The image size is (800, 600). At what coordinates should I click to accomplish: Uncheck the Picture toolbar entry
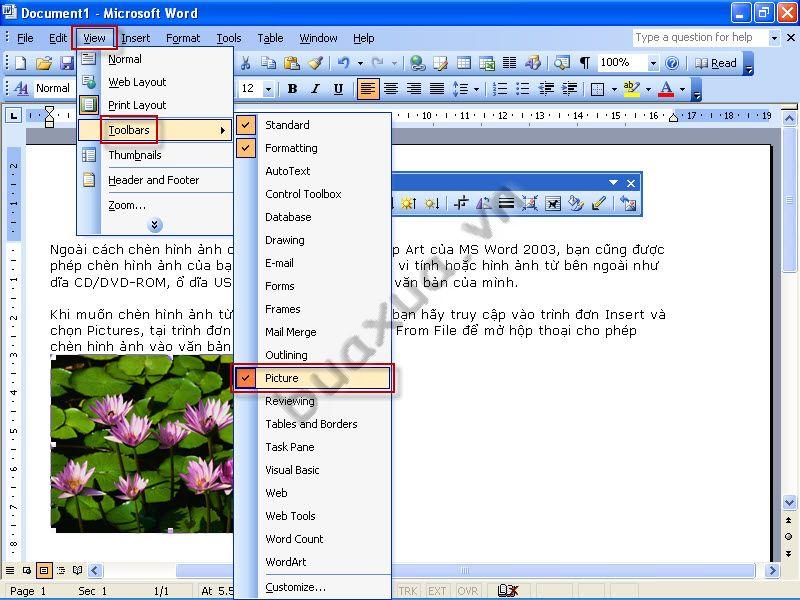pos(313,378)
